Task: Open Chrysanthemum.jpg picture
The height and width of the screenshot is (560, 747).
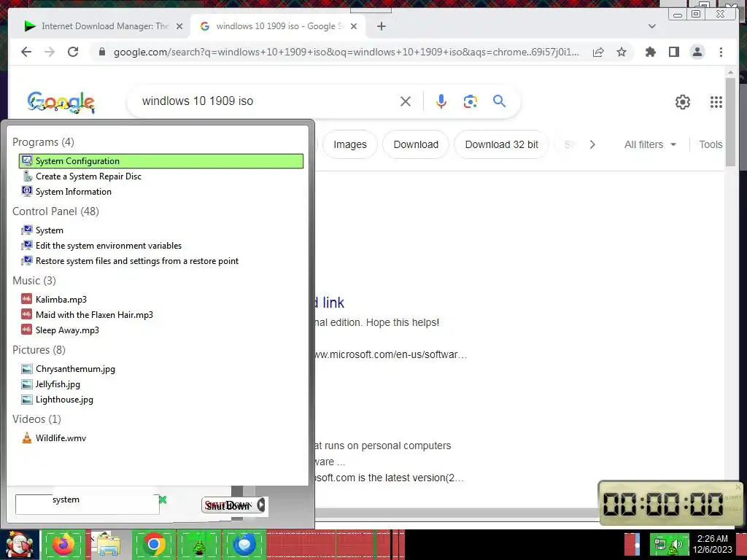Action: pyautogui.click(x=75, y=368)
